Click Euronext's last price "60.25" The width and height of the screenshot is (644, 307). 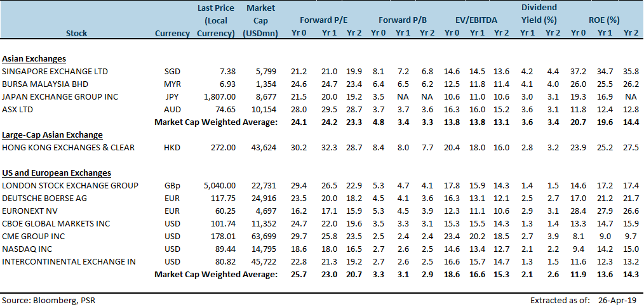226,211
